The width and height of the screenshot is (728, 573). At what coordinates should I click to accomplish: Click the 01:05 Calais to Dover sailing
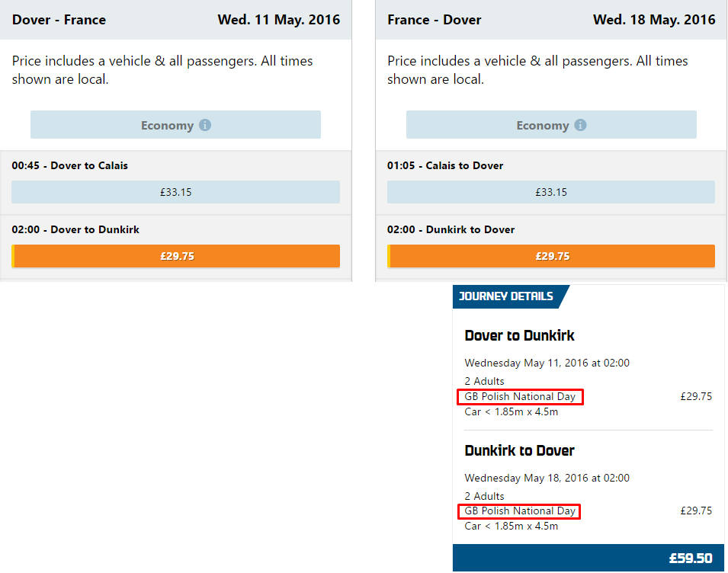[445, 165]
